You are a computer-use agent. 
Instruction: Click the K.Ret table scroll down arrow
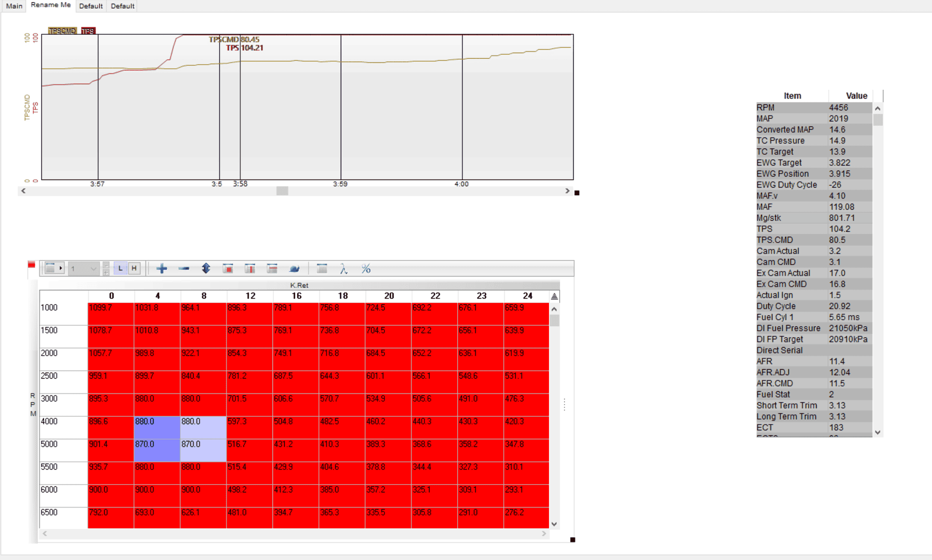(554, 524)
